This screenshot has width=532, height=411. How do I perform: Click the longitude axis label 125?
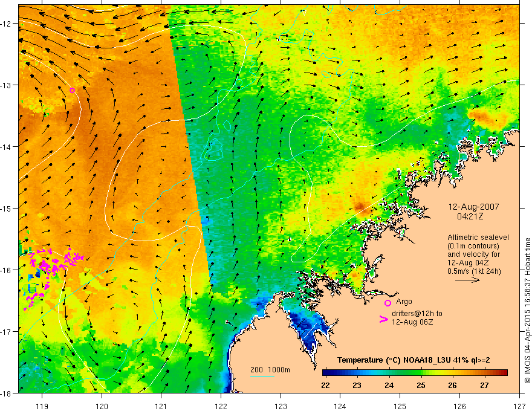coord(400,406)
